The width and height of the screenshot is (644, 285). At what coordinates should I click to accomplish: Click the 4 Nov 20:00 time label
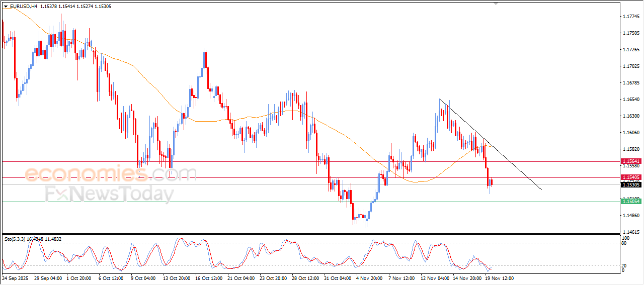[369, 278]
